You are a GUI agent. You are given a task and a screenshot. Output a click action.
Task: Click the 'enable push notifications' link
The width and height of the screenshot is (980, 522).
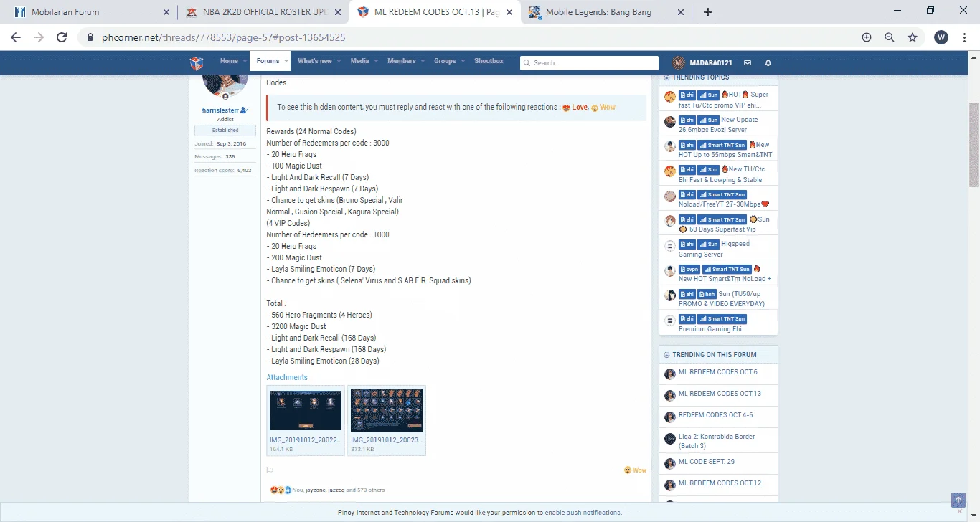tap(583, 513)
